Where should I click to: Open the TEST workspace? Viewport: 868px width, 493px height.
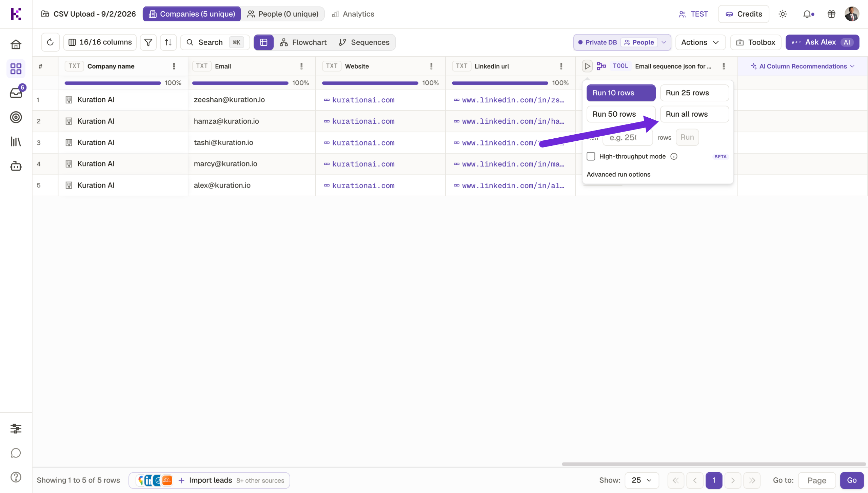pyautogui.click(x=693, y=14)
